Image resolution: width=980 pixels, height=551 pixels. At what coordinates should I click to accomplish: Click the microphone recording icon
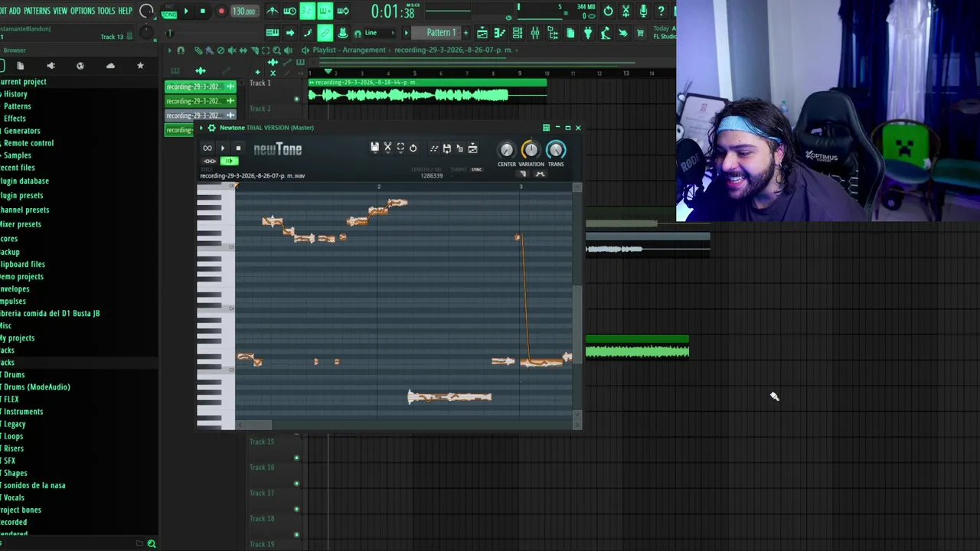pyautogui.click(x=643, y=11)
